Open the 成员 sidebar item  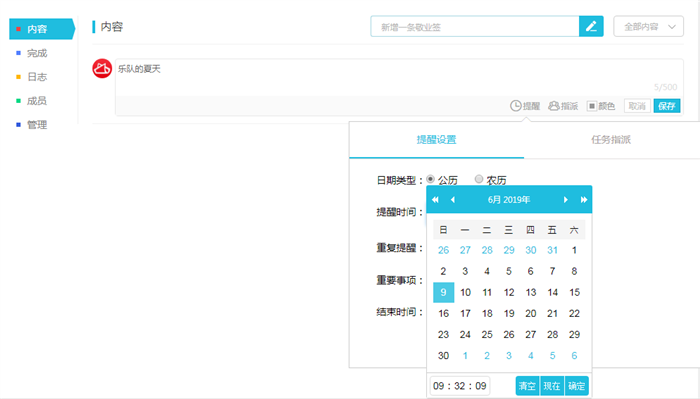tap(37, 101)
